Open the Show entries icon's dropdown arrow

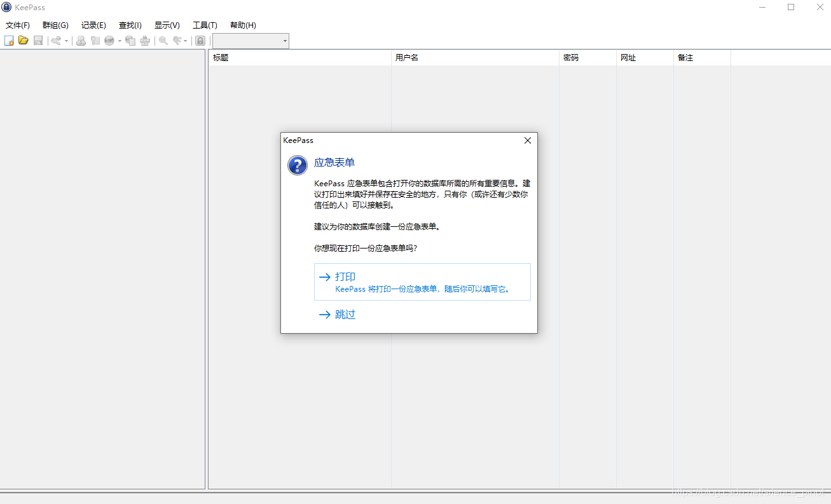[186, 41]
